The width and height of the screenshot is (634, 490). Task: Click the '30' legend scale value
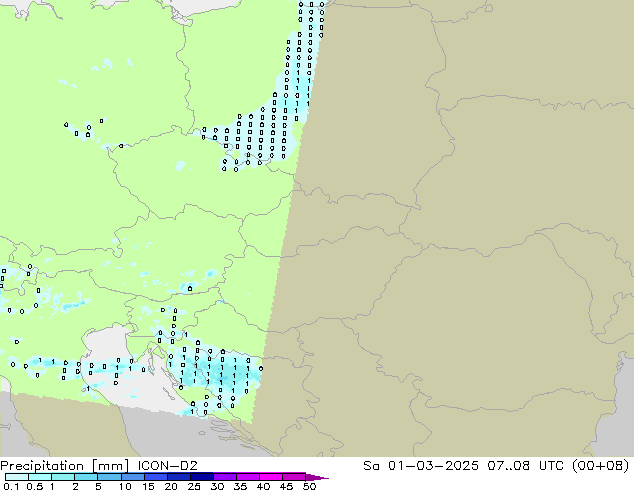[x=217, y=486]
